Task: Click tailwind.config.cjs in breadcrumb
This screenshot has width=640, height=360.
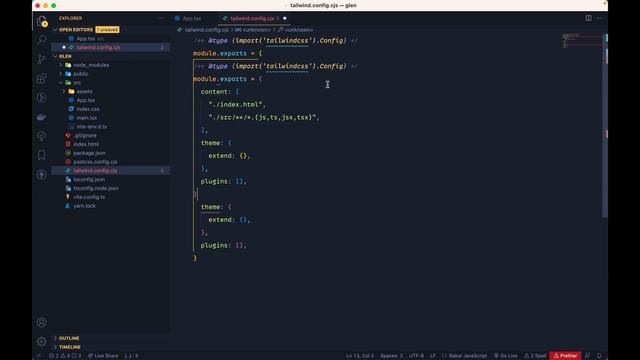Action: click(206, 30)
